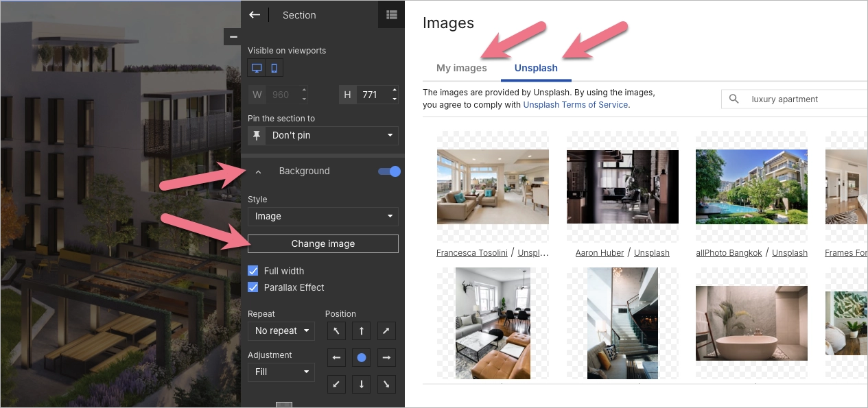Switch to the Unsplash tab
The height and width of the screenshot is (408, 868).
(536, 68)
